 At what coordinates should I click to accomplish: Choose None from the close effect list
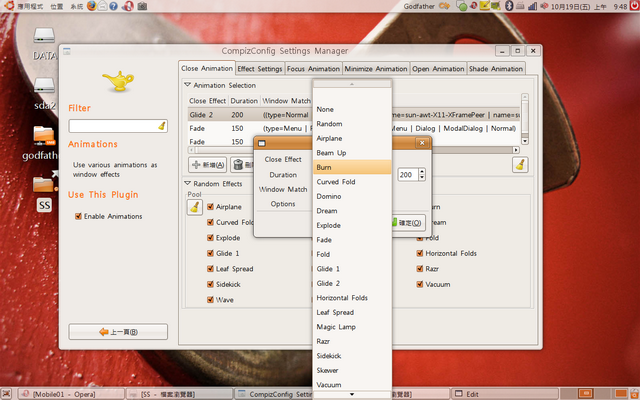pyautogui.click(x=352, y=109)
